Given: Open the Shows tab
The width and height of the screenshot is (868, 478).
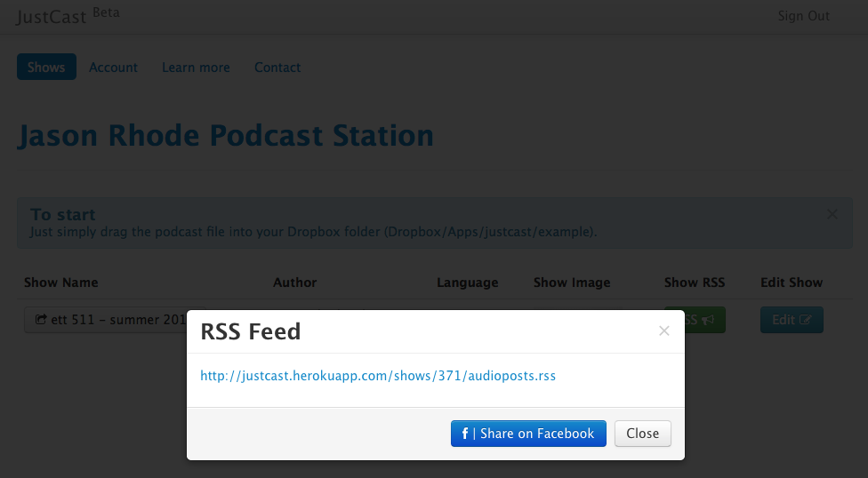Looking at the screenshot, I should (46, 67).
